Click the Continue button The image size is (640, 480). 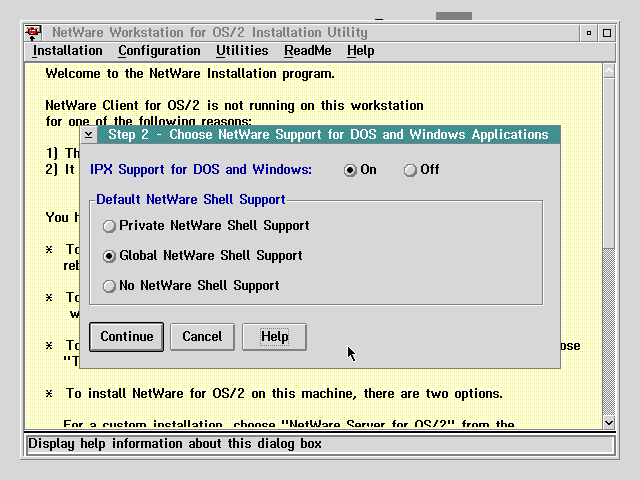(x=127, y=337)
